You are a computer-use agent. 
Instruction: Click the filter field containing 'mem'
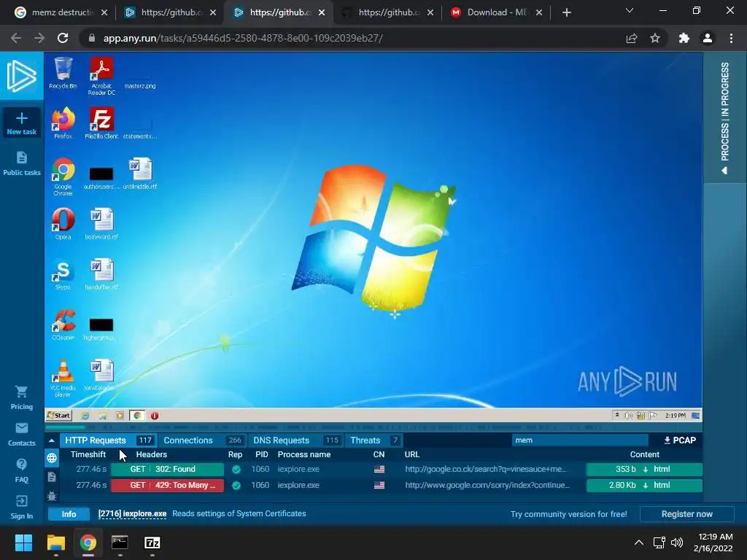point(580,440)
